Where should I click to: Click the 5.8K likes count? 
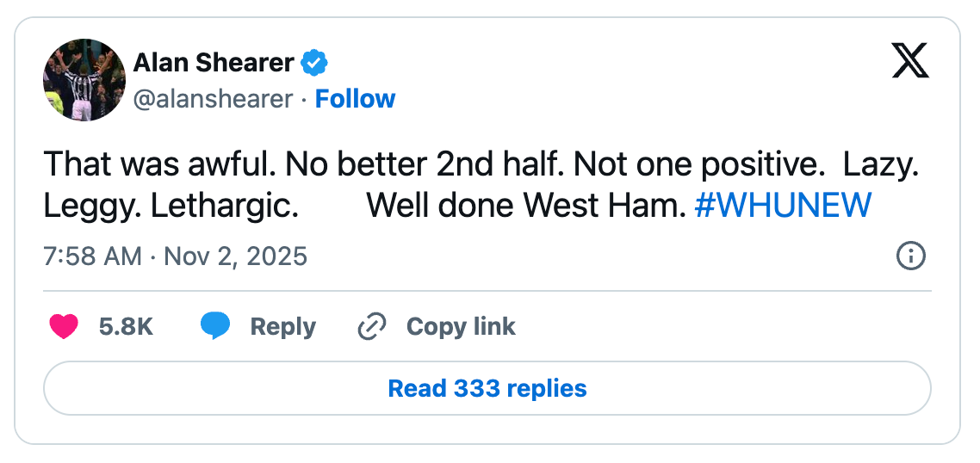126,327
